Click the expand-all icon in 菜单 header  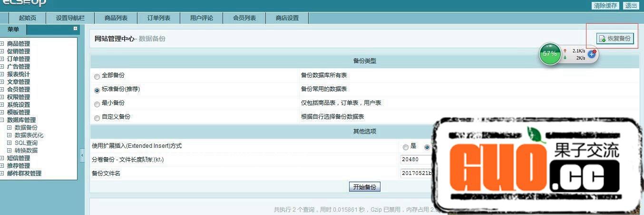point(75,29)
